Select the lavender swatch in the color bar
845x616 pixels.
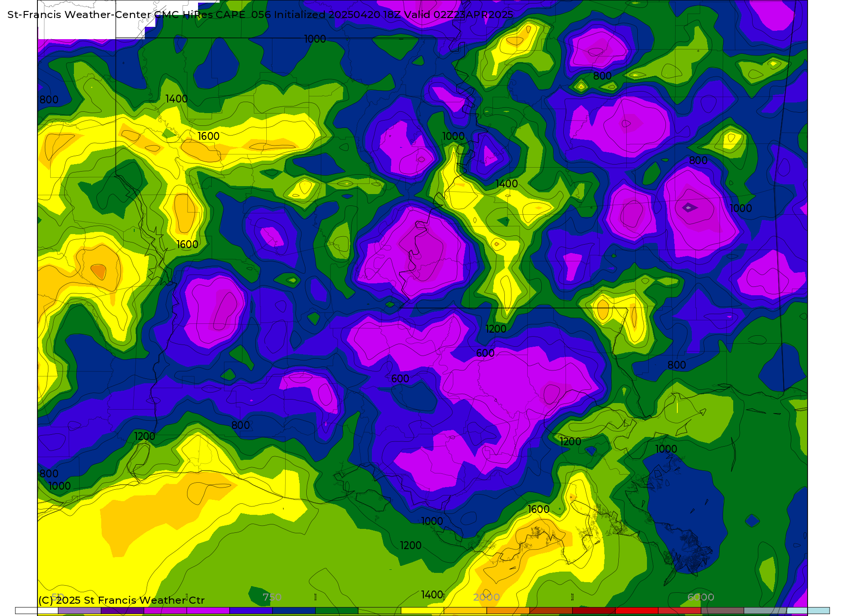pos(80,611)
